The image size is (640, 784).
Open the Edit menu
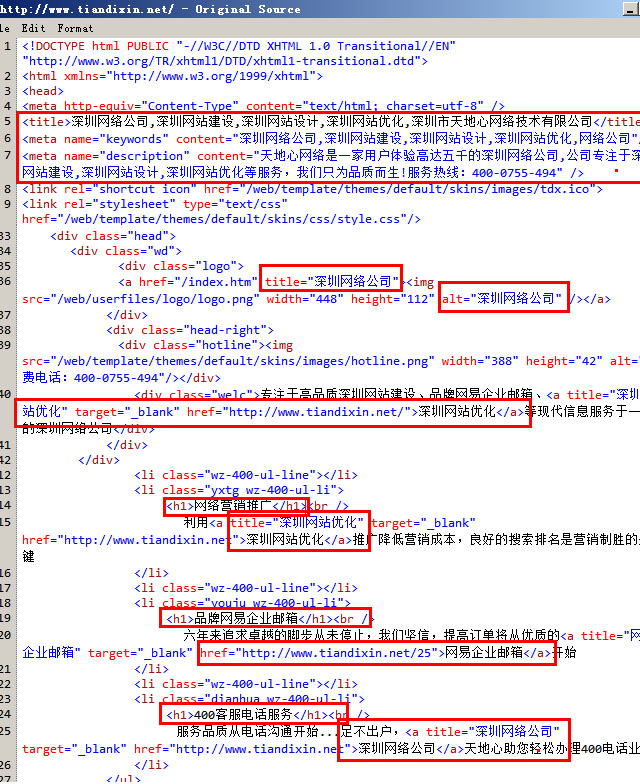click(x=33, y=28)
